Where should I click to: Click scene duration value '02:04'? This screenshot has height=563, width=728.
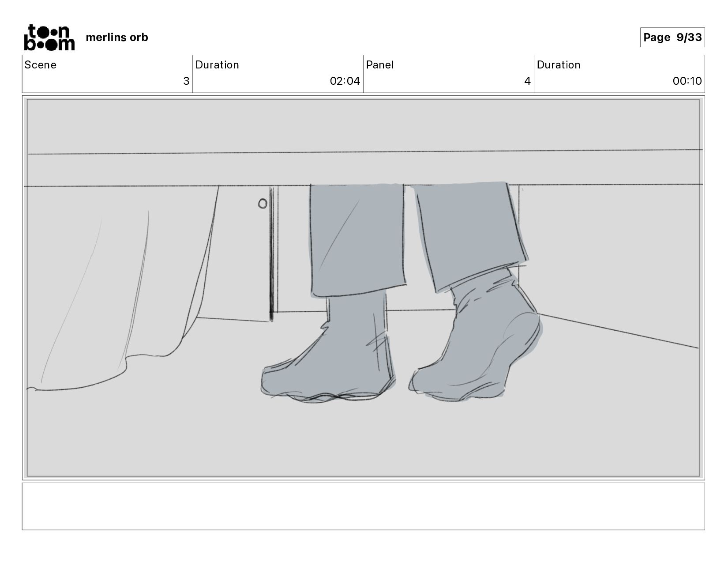pos(345,81)
